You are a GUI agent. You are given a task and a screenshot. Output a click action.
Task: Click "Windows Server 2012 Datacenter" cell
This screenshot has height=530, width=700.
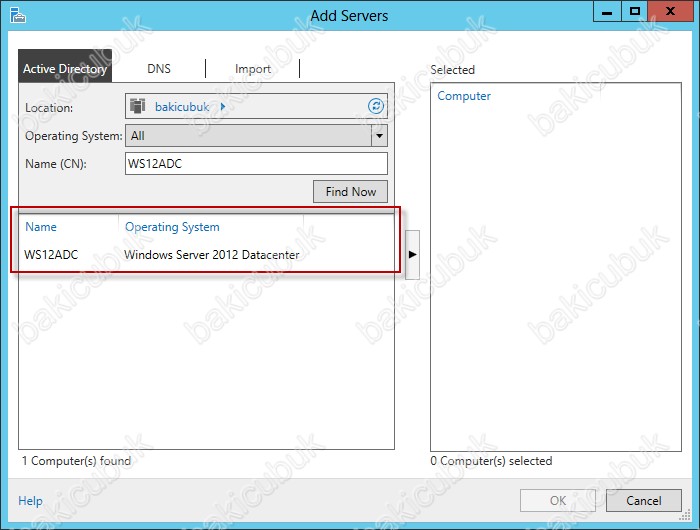(212, 255)
